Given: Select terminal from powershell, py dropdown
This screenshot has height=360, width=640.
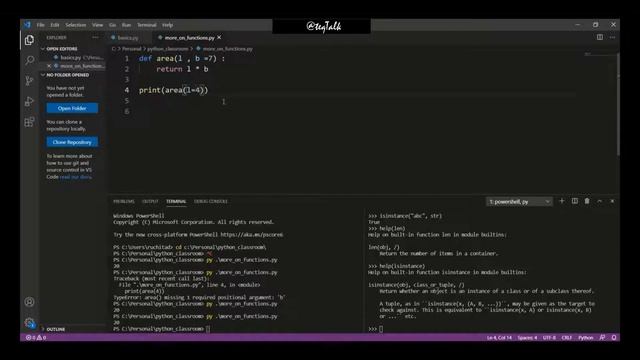Looking at the screenshot, I should (519, 202).
